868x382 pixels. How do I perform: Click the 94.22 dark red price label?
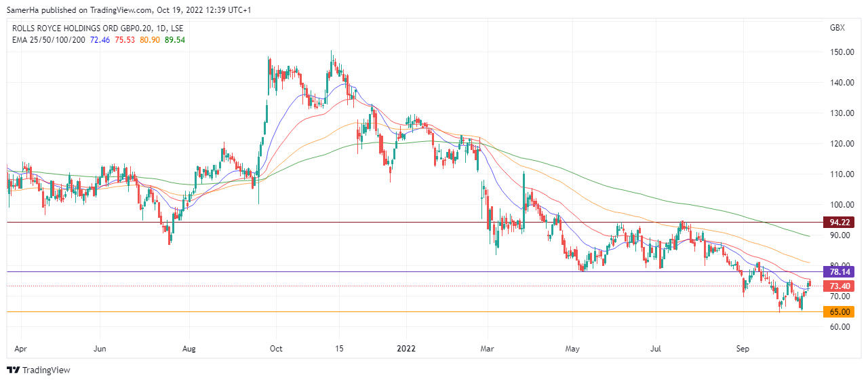839,223
